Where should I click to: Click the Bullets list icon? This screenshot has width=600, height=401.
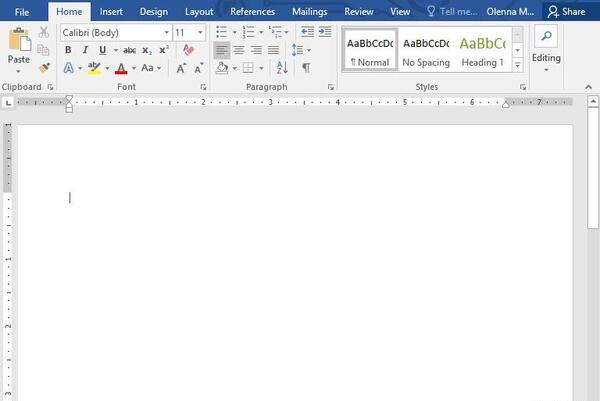[x=222, y=32]
